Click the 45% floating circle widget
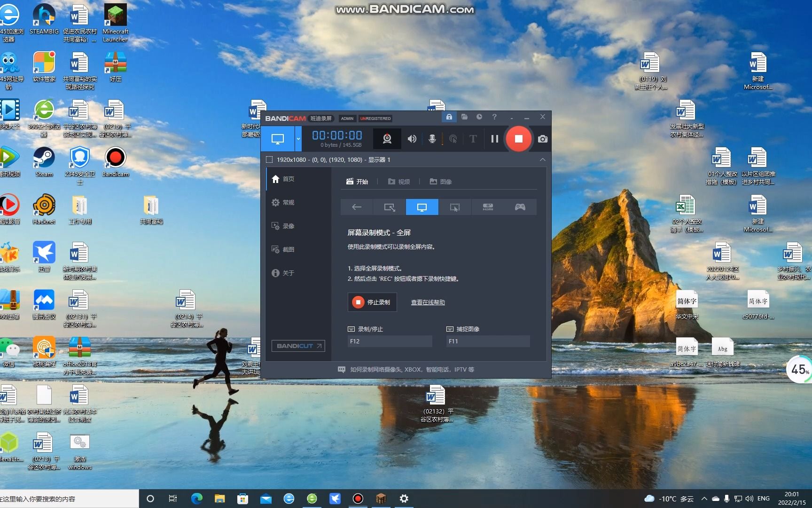The image size is (812, 508). pos(800,370)
